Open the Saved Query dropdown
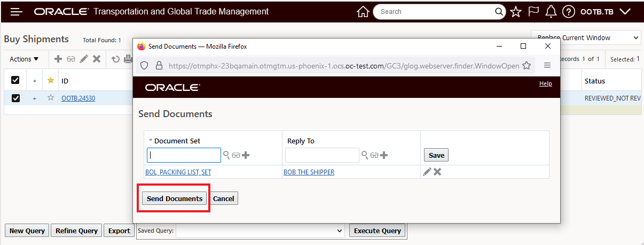Image resolution: width=644 pixels, height=245 pixels. point(261,231)
